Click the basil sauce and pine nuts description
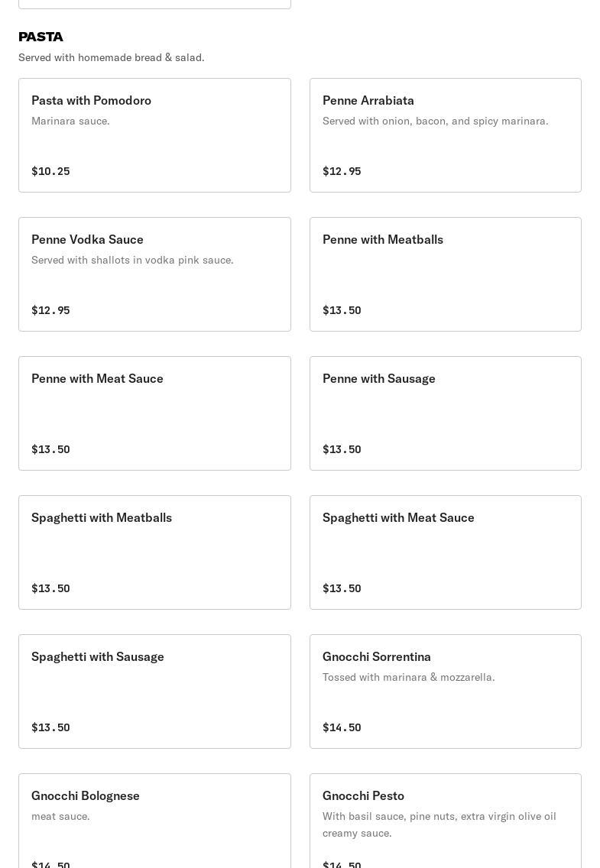The image size is (600, 868). 439,824
